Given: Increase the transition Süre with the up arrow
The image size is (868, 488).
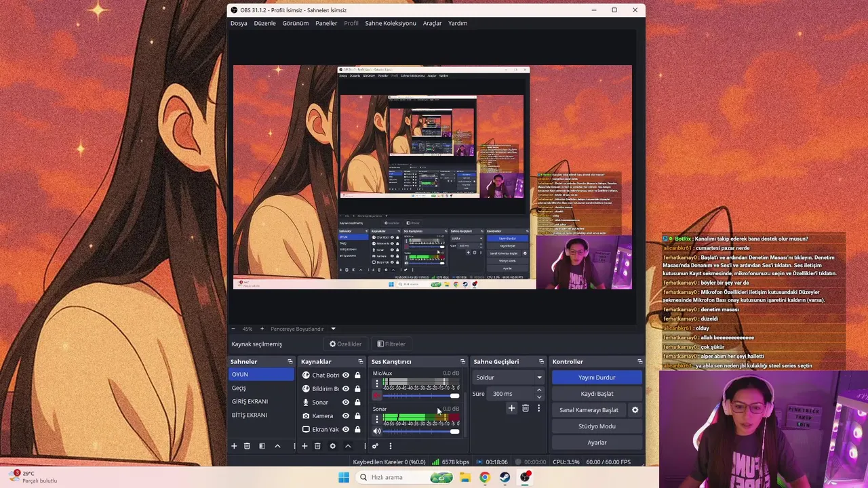Looking at the screenshot, I should (x=539, y=390).
